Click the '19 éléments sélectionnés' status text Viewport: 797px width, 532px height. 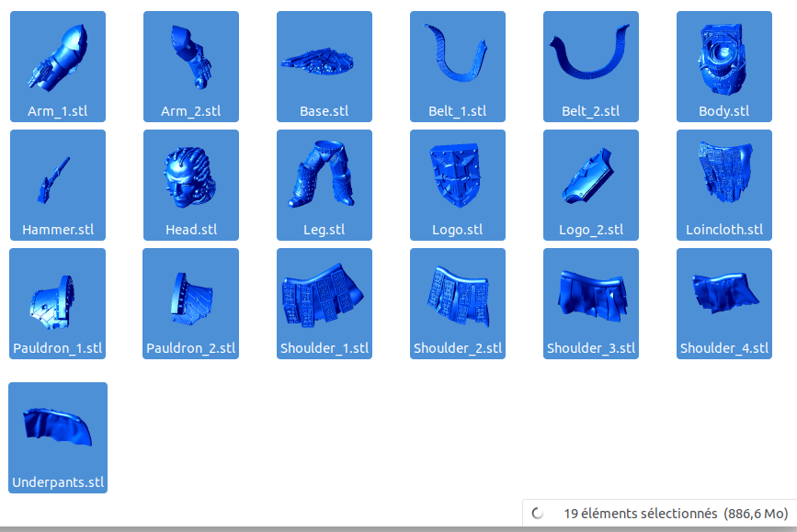641,514
